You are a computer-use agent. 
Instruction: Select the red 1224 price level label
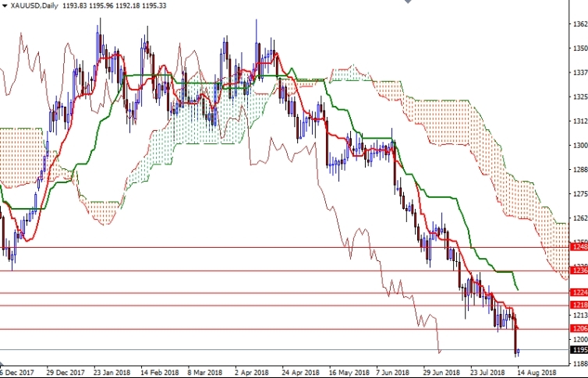[x=579, y=292]
